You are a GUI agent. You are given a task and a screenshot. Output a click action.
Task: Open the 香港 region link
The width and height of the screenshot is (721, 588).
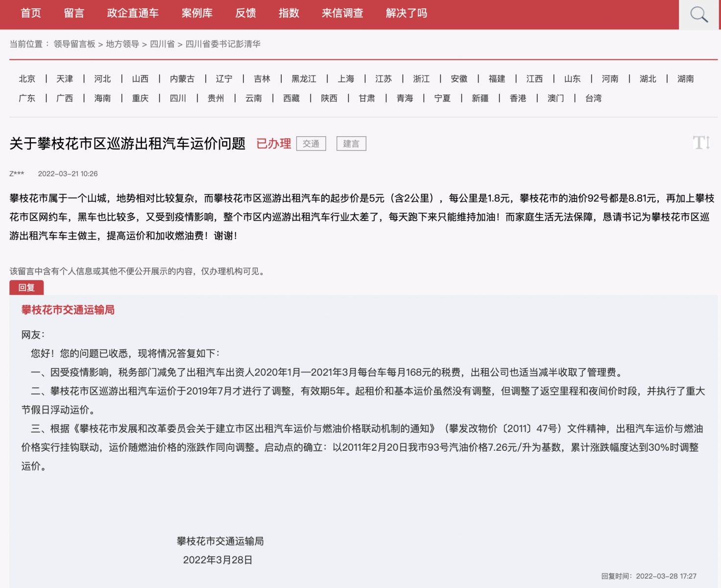[x=518, y=98]
